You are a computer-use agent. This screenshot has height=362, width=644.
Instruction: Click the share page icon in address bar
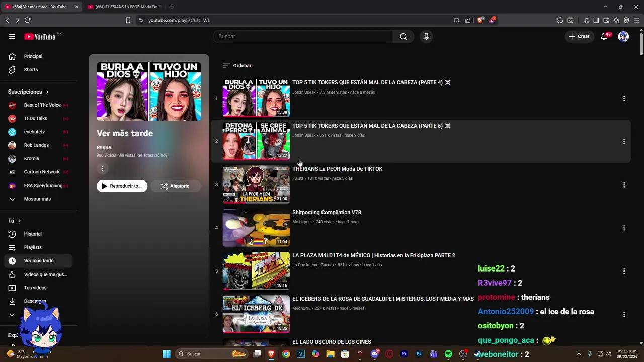pos(468,20)
